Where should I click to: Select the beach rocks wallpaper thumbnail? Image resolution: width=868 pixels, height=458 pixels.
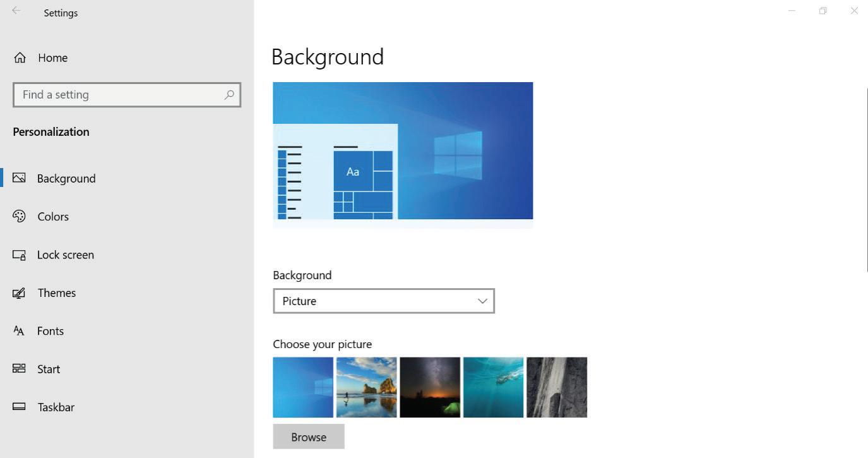point(367,387)
